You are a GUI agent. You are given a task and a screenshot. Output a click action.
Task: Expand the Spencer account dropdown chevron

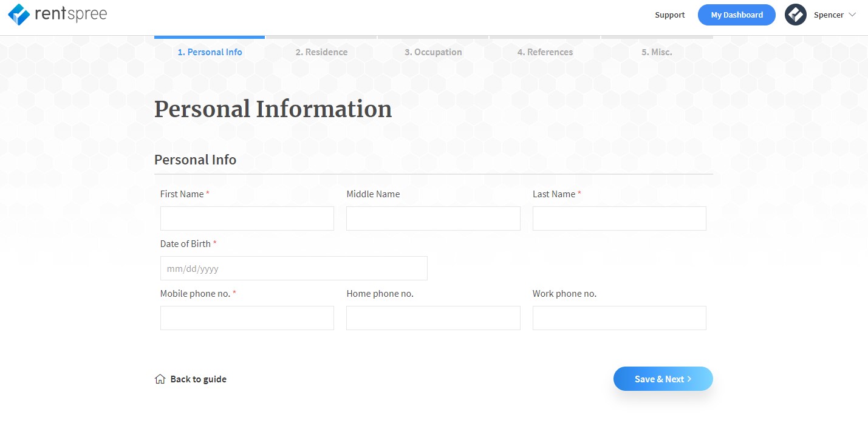pyautogui.click(x=852, y=15)
